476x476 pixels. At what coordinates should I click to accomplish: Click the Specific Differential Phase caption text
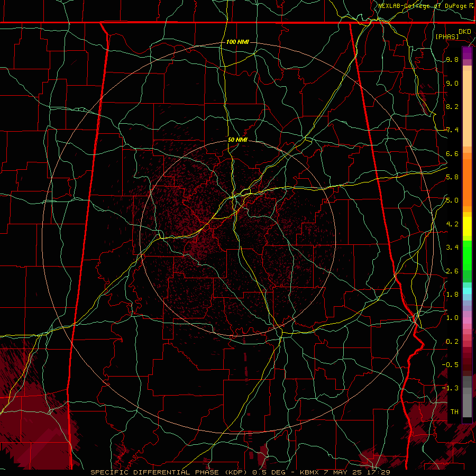click(x=241, y=472)
